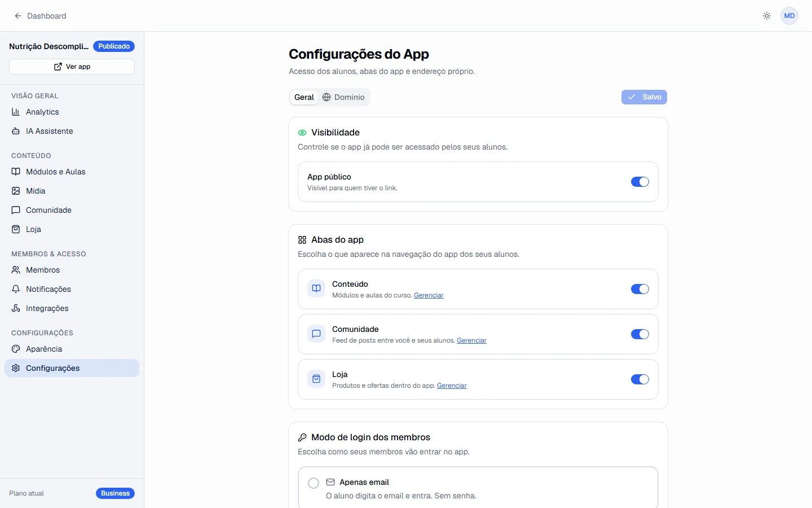Click the Nutrição Descompli... app name
The height and width of the screenshot is (508, 812).
pos(48,46)
